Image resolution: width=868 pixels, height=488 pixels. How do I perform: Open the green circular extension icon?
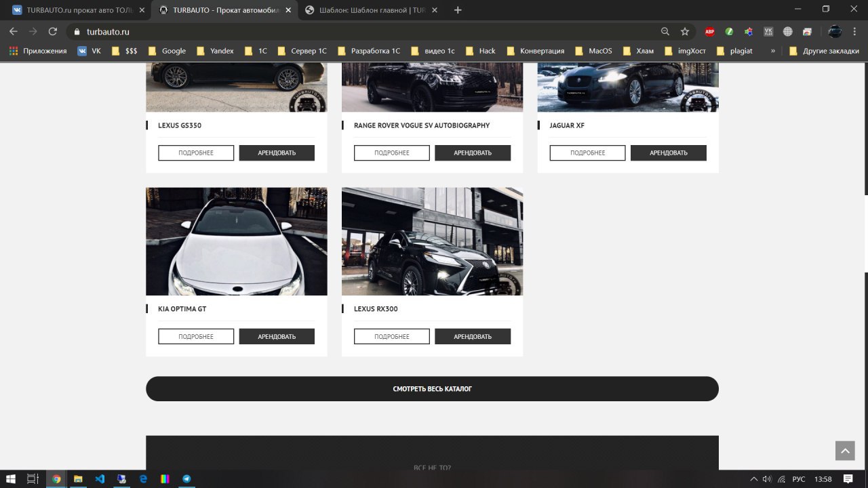[x=730, y=31]
